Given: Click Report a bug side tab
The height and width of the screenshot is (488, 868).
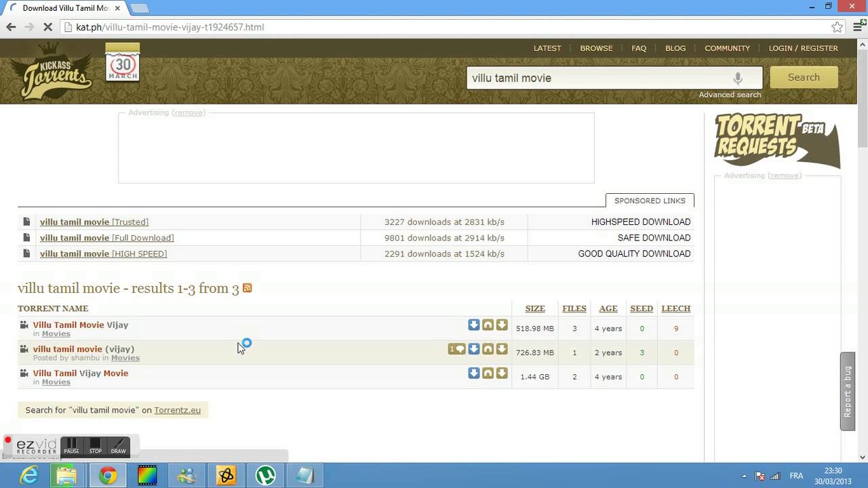Looking at the screenshot, I should click(x=848, y=391).
